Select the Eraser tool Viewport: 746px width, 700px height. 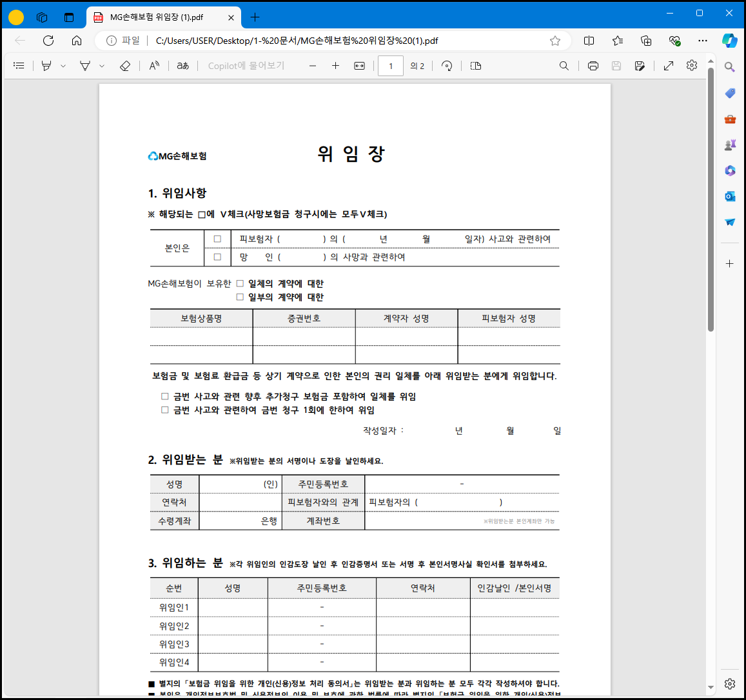coord(124,66)
